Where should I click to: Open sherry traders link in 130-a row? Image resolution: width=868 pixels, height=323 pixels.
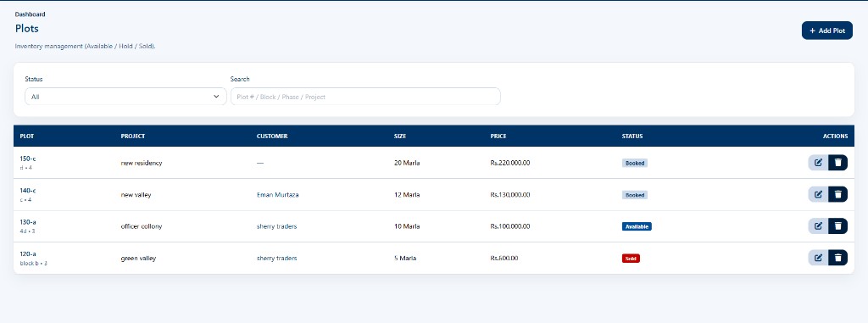pos(277,226)
